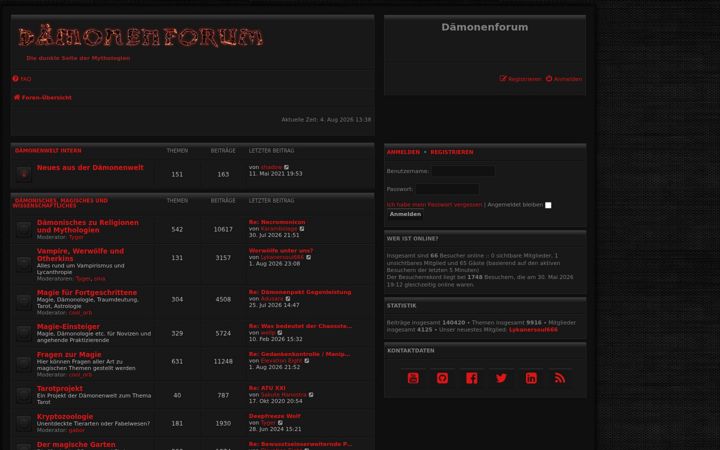This screenshot has width=720, height=450.
Task: Click ANMELDEN heading link in login panel
Action: click(403, 152)
